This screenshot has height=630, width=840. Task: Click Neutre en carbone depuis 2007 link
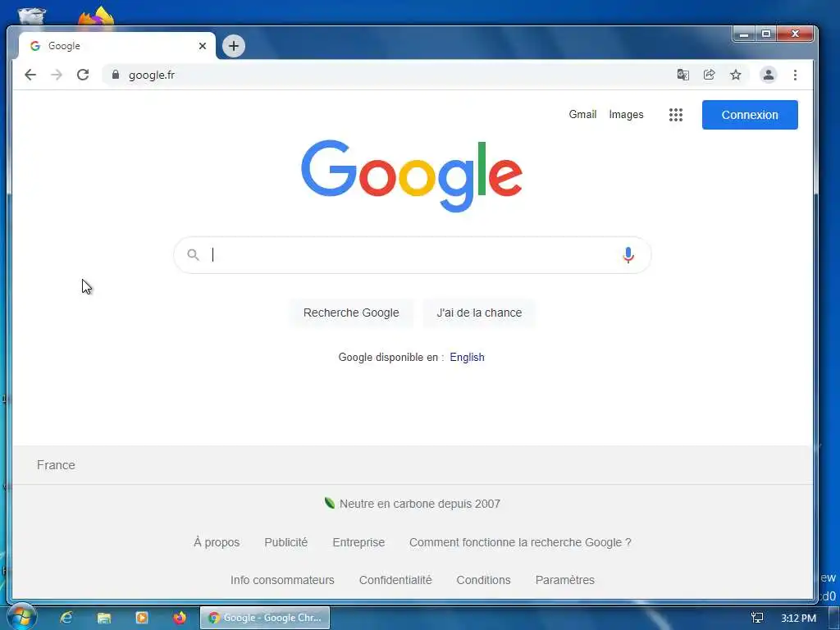coord(412,504)
